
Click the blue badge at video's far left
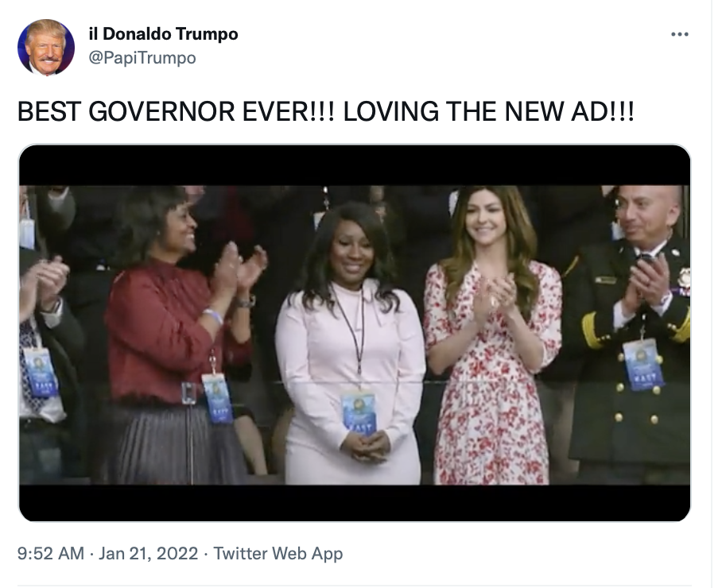(x=41, y=373)
